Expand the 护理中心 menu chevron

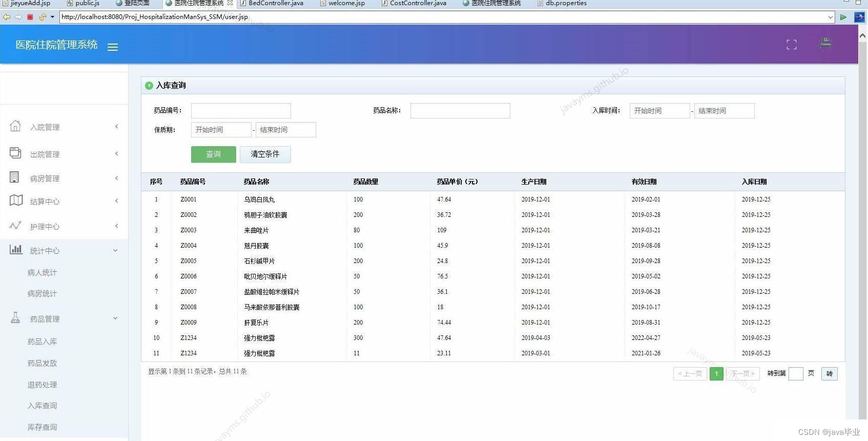[117, 226]
